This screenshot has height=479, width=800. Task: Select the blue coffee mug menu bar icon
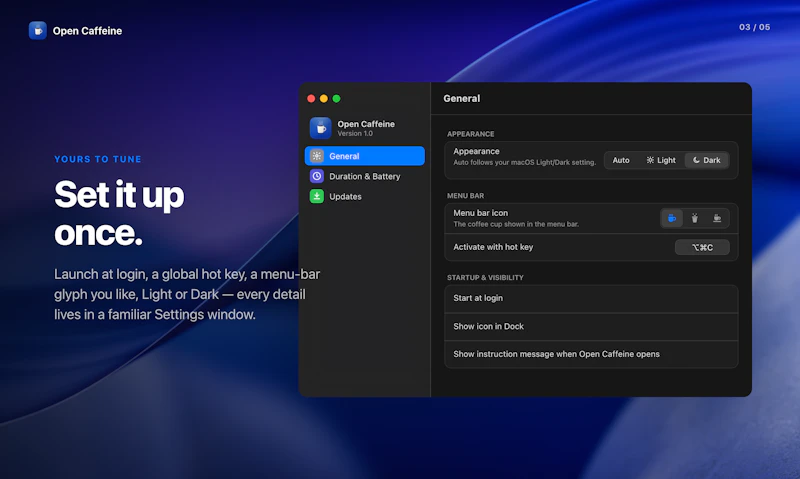tap(672, 218)
